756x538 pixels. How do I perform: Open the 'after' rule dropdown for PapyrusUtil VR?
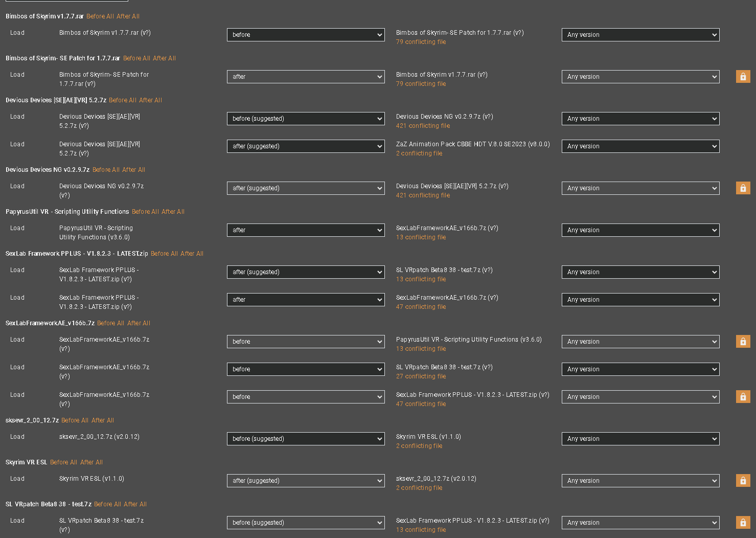(306, 230)
